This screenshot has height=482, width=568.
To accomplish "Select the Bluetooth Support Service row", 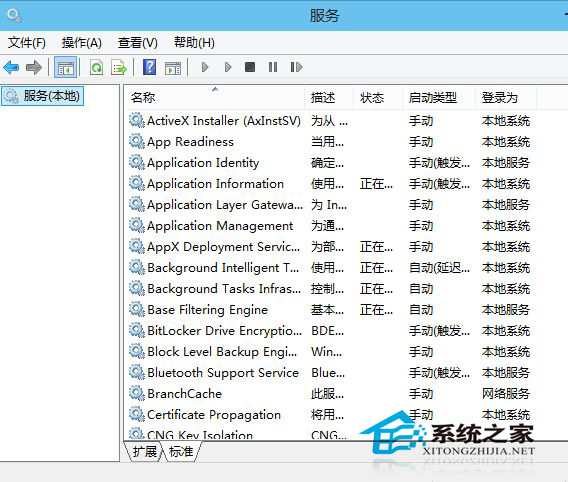I will point(330,373).
